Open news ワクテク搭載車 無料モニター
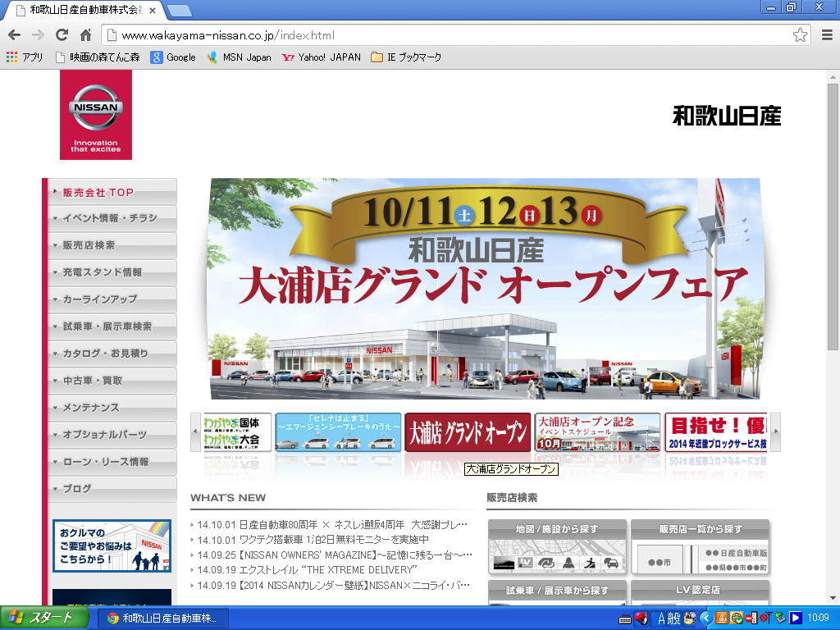This screenshot has height=630, width=840. (313, 540)
